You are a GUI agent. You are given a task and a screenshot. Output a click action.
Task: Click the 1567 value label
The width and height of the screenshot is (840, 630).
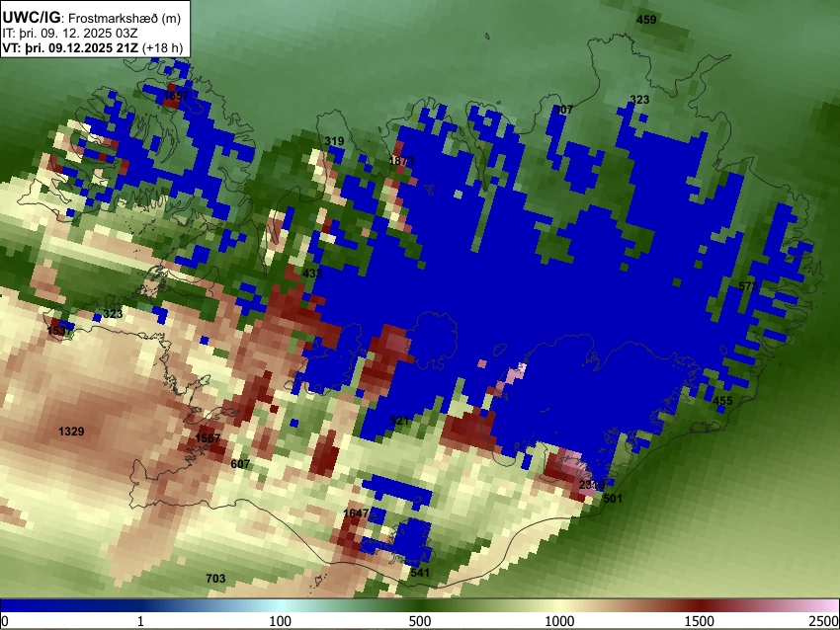[x=208, y=438]
